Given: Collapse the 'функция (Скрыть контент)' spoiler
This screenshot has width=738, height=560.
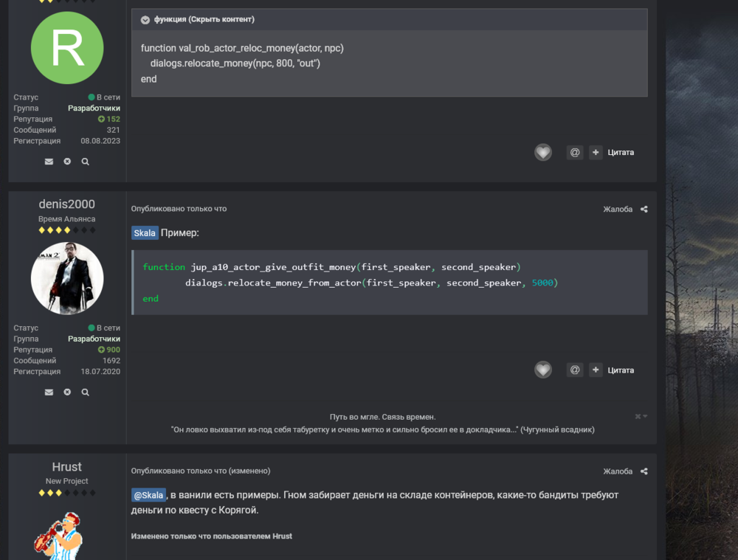Looking at the screenshot, I should [x=145, y=20].
